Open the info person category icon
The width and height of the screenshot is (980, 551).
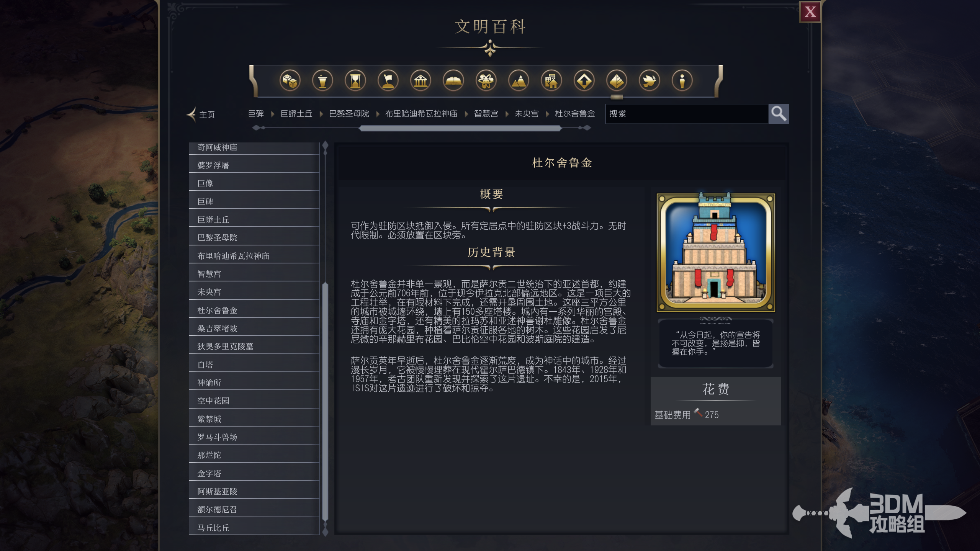682,81
